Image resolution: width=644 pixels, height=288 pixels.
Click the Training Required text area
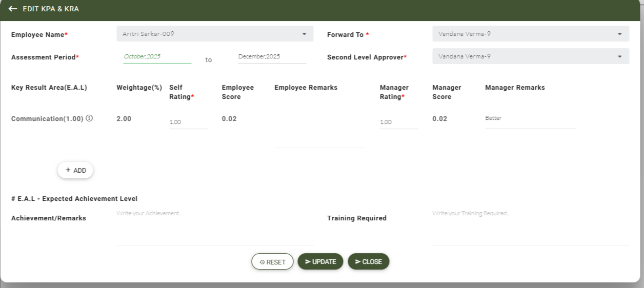[530, 226]
